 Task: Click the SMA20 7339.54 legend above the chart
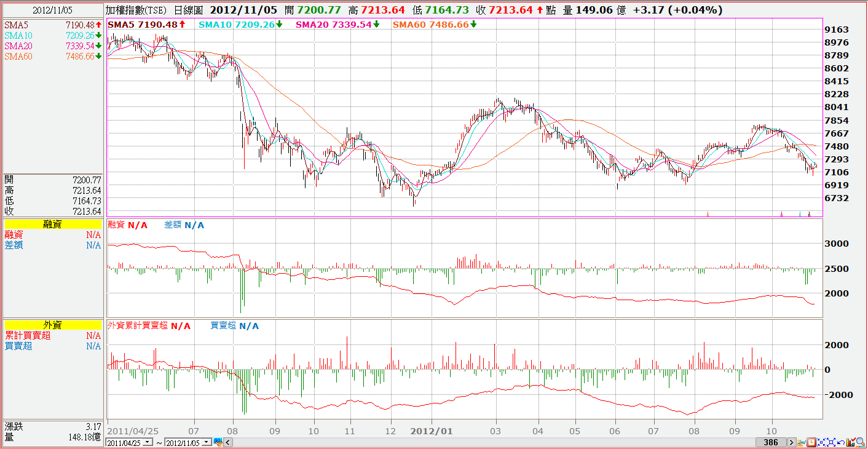click(338, 25)
